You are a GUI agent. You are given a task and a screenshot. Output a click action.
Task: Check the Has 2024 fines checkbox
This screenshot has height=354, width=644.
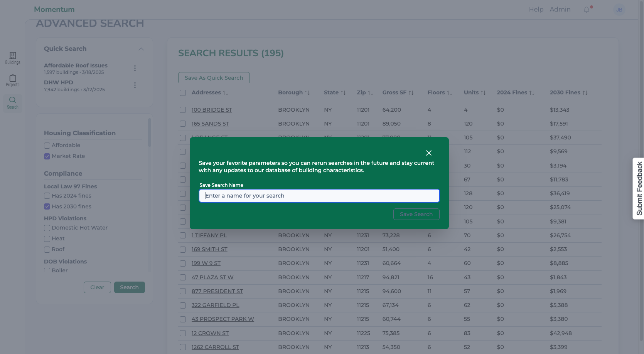coord(47,196)
